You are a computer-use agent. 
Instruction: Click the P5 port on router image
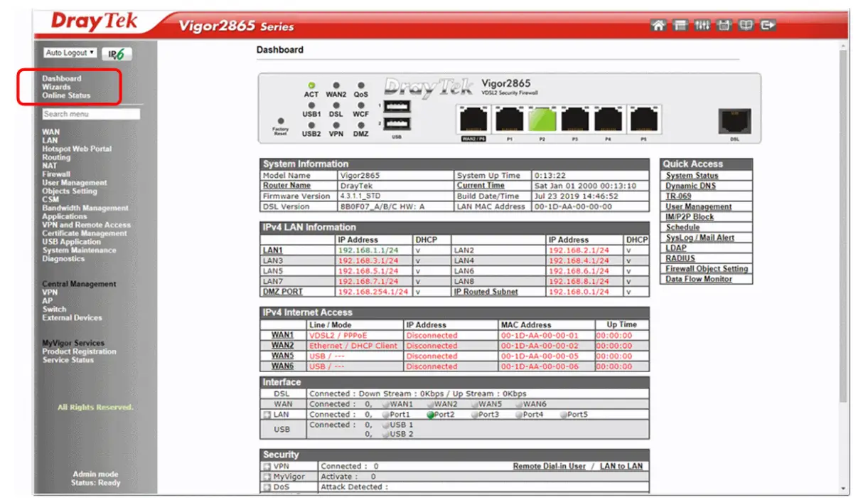click(644, 120)
